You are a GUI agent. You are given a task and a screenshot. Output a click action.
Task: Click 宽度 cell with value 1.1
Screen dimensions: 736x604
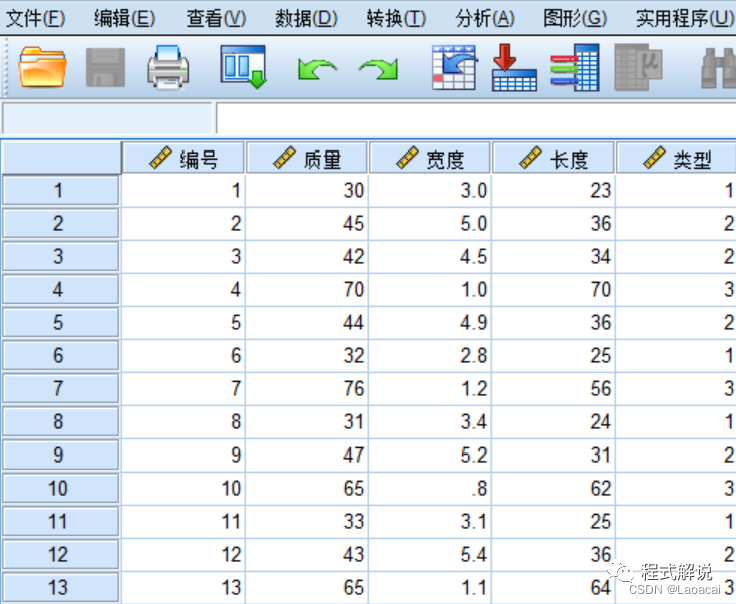pyautogui.click(x=430, y=588)
